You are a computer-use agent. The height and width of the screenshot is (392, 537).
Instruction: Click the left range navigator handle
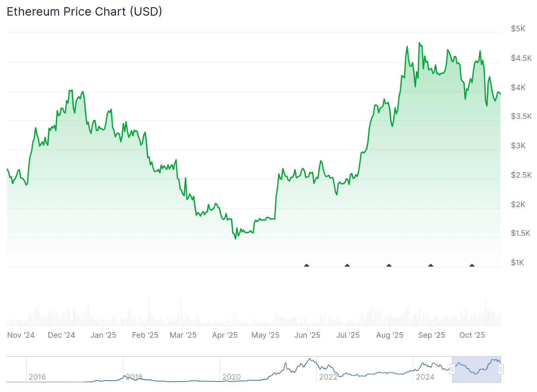tap(452, 370)
